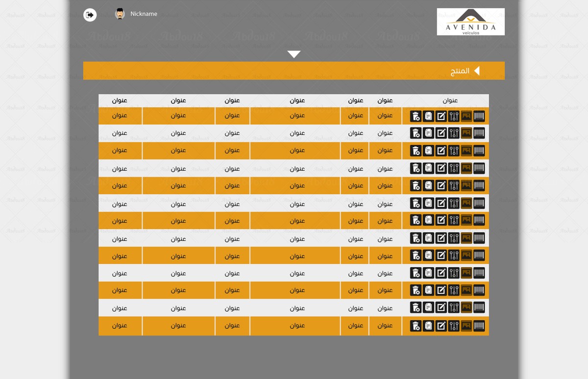
Task: Click the logout icon beside the avatar
Action: [x=90, y=15]
